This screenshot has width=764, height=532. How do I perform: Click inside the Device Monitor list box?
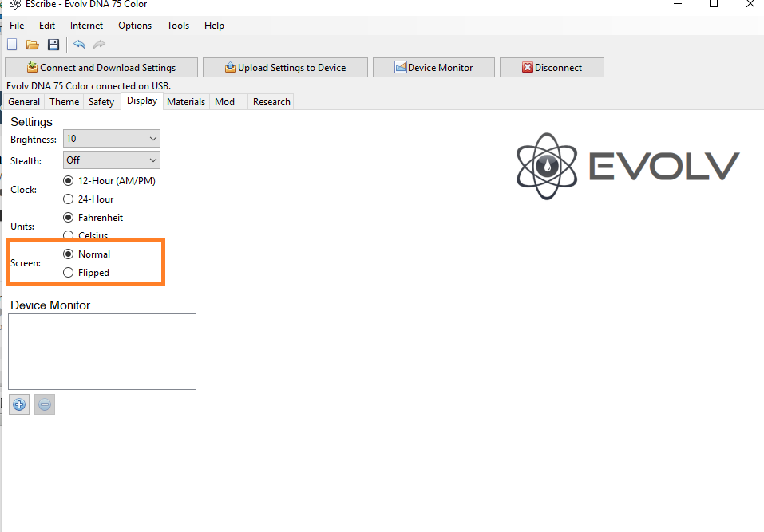102,352
